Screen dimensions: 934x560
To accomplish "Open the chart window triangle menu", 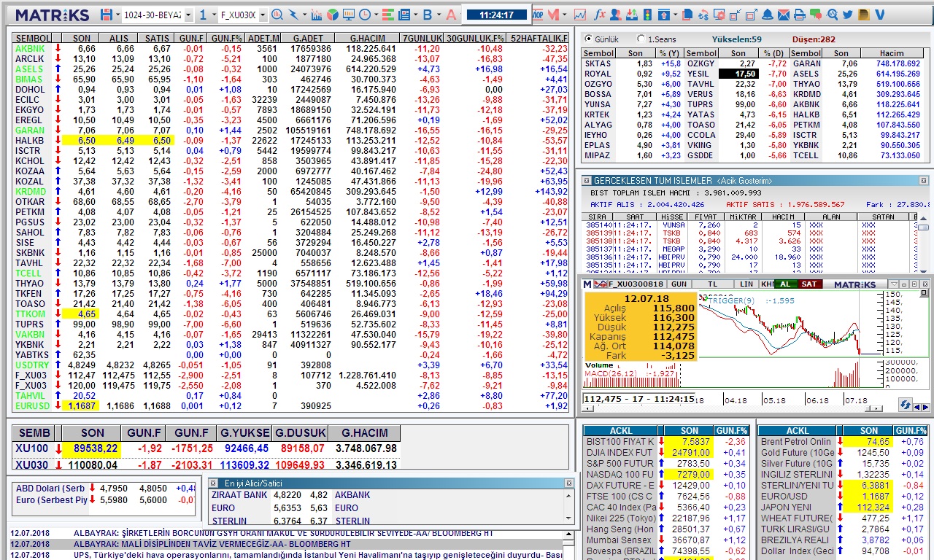I will coord(895,284).
